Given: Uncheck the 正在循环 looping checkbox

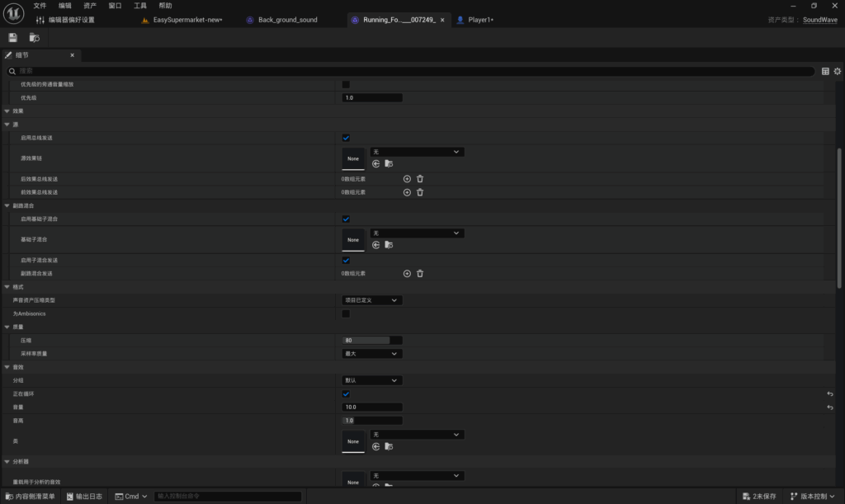Looking at the screenshot, I should 346,394.
